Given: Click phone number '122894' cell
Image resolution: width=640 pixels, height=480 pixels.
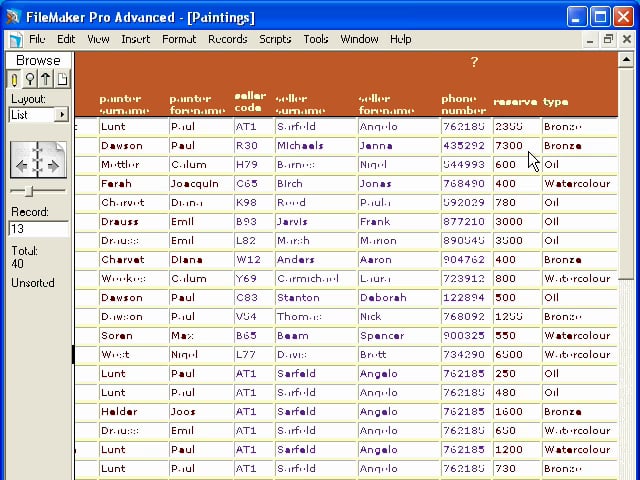Looking at the screenshot, I should click(467, 298).
